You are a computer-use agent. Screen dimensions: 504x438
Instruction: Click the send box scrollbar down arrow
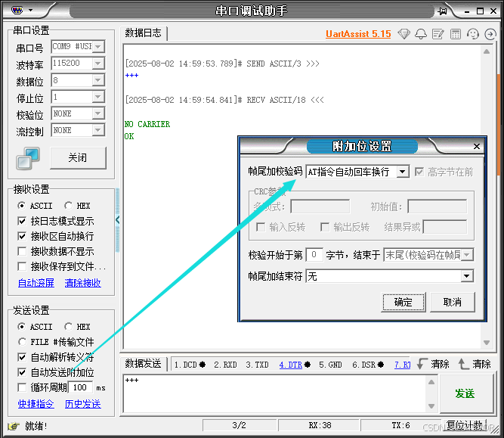(431, 406)
